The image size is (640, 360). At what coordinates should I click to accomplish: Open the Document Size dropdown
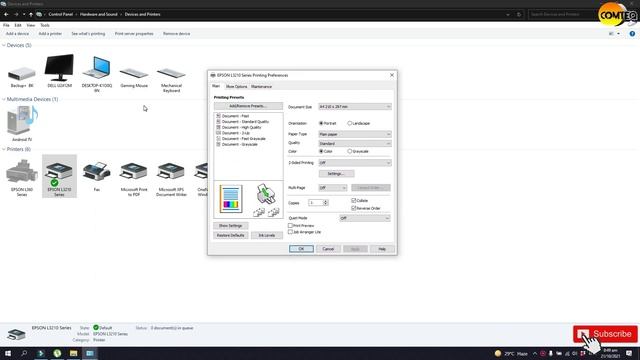[x=355, y=107]
